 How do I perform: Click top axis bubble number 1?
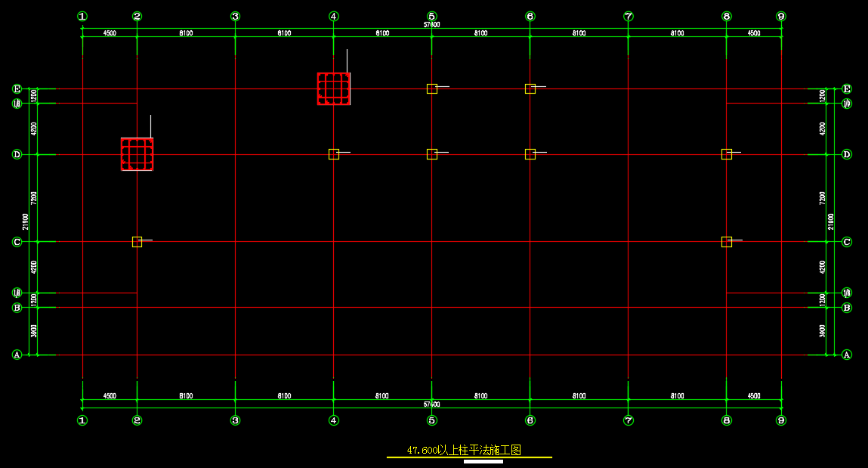click(82, 16)
